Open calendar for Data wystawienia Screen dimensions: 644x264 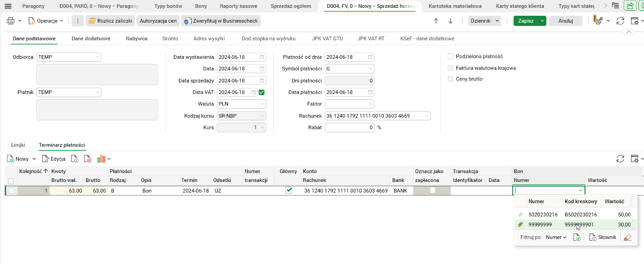coord(262,57)
